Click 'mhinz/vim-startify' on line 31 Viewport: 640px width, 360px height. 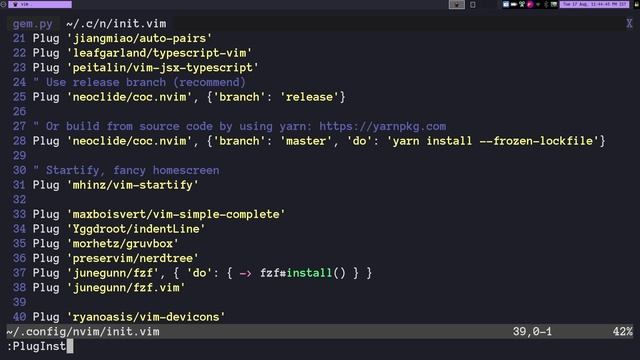point(133,185)
